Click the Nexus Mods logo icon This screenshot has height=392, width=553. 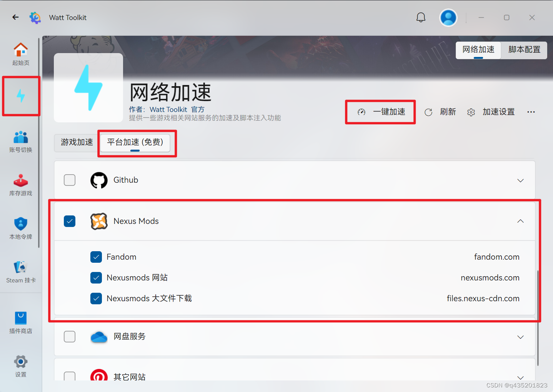tap(99, 221)
